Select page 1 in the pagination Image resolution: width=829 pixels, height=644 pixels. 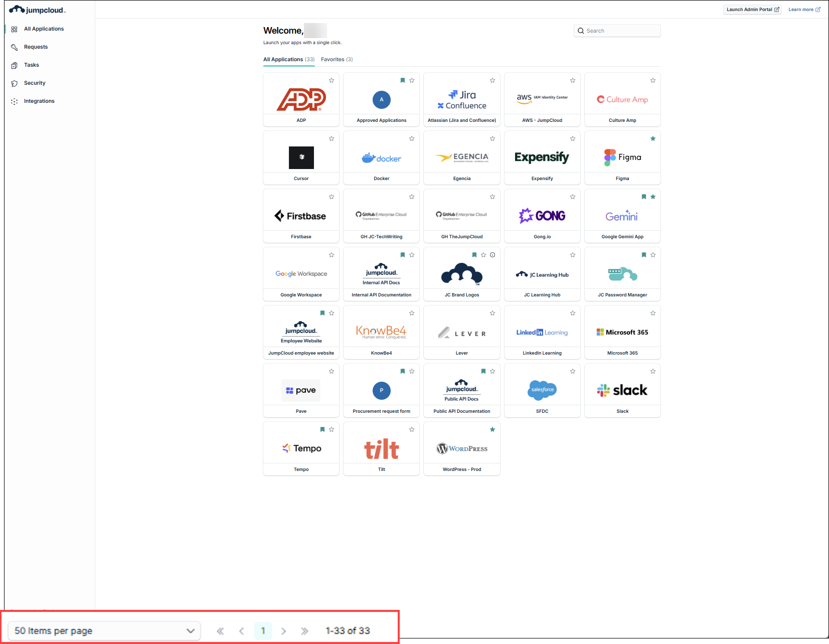point(263,631)
